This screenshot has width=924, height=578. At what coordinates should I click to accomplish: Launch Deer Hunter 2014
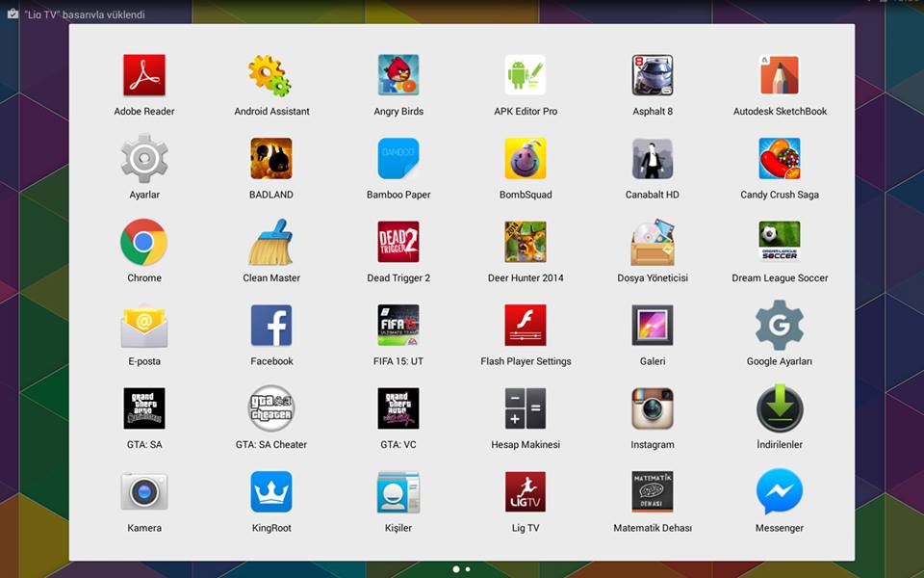tap(526, 242)
